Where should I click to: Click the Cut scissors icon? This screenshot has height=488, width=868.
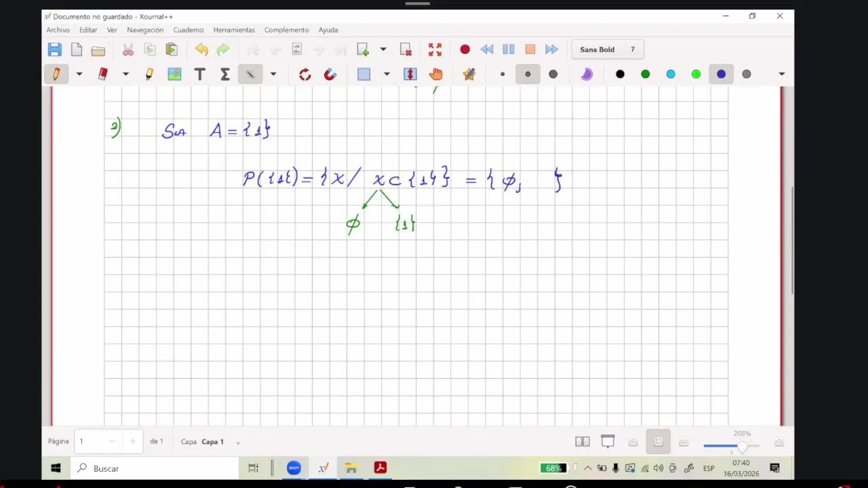128,49
